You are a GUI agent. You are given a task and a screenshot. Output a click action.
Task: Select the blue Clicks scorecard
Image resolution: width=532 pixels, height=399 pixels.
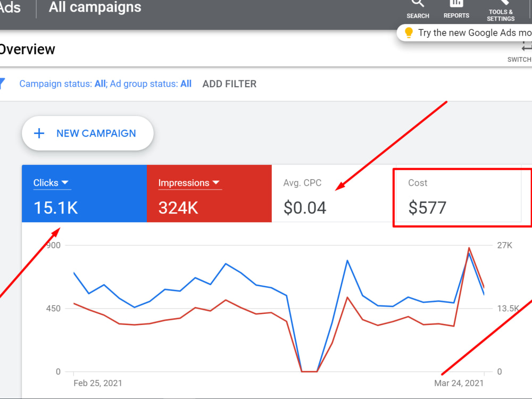tap(85, 194)
